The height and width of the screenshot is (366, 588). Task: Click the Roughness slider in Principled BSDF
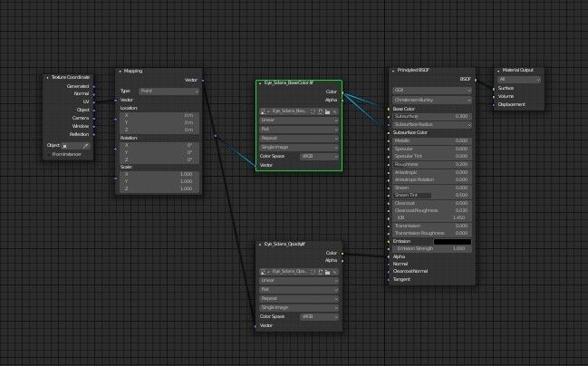coord(432,164)
